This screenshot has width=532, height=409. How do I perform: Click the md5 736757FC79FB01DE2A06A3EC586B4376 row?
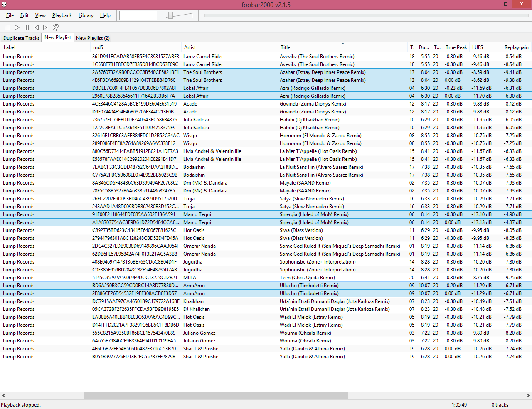tap(266, 120)
